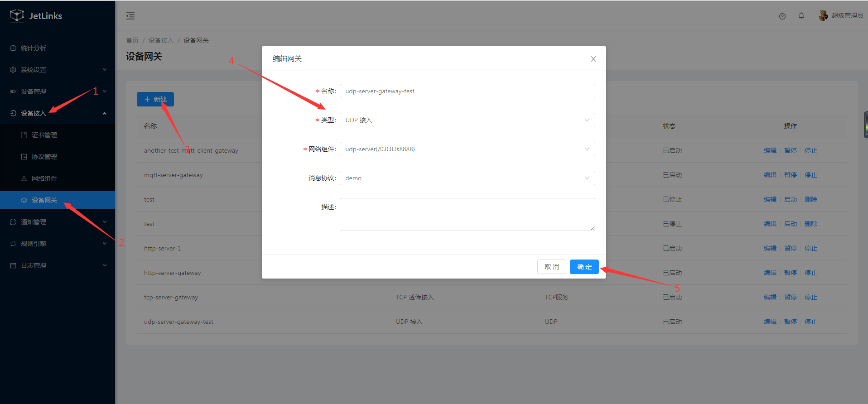
Task: Click the 取消 cancel button
Action: pos(552,267)
